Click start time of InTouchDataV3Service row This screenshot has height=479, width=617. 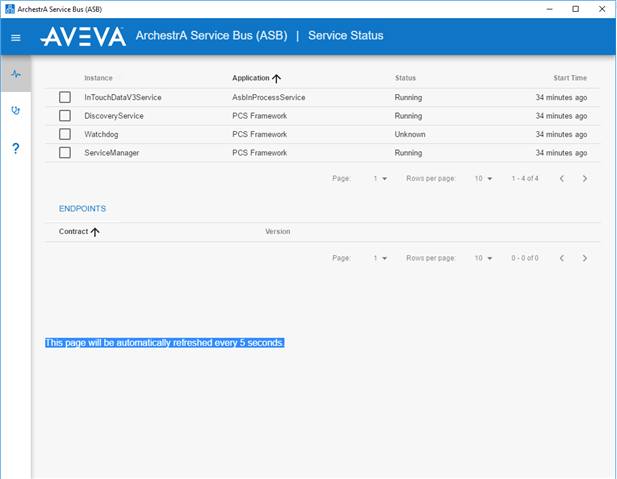pyautogui.click(x=561, y=97)
